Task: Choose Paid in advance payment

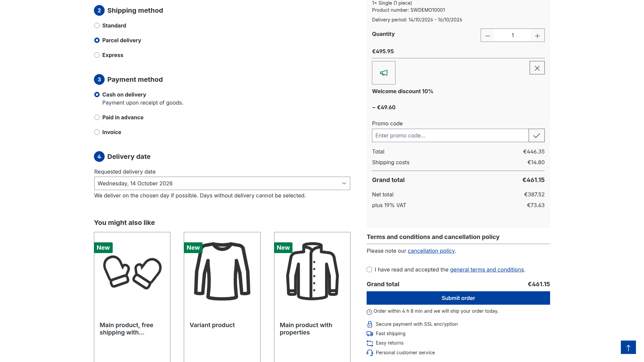Action: [97, 117]
